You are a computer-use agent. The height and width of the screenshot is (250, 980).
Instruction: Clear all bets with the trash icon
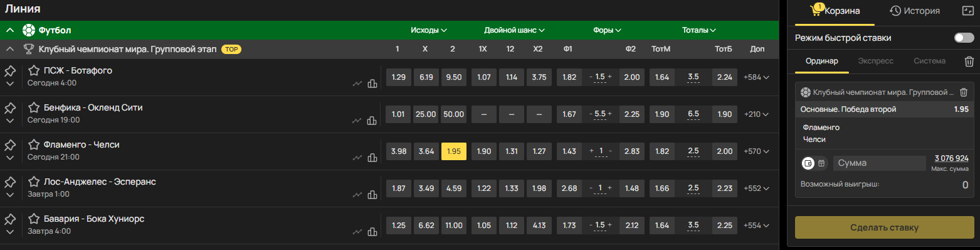pos(969,62)
